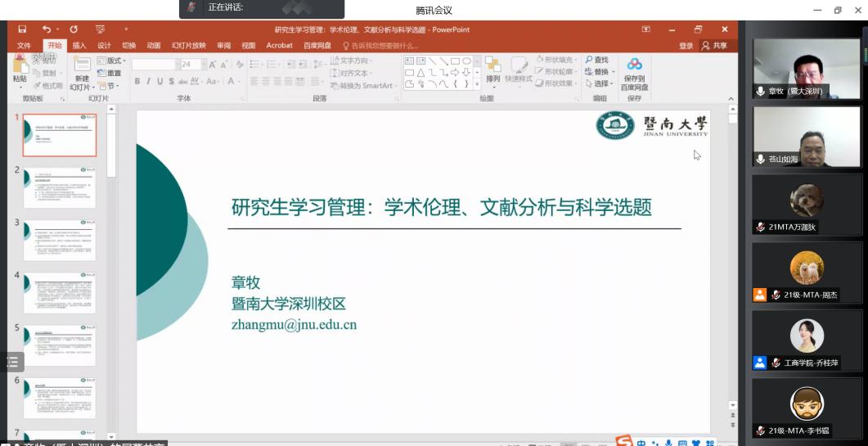Switch to the Animations (动画) tab

153,46
